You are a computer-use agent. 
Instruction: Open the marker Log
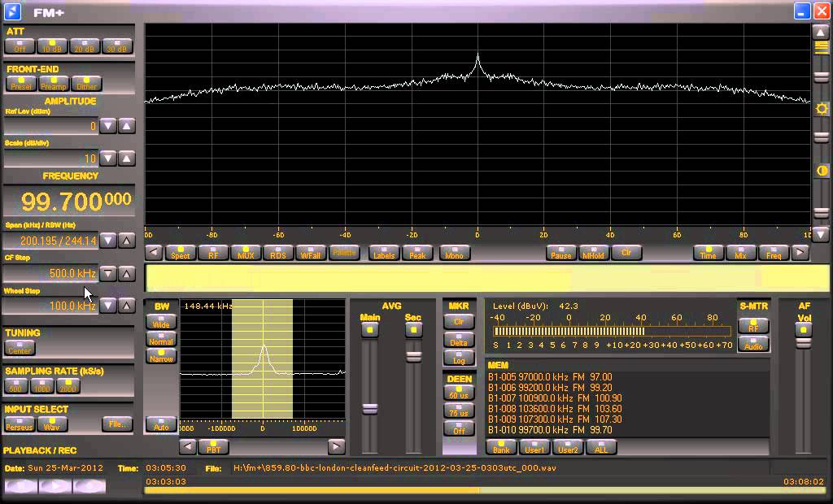459,358
